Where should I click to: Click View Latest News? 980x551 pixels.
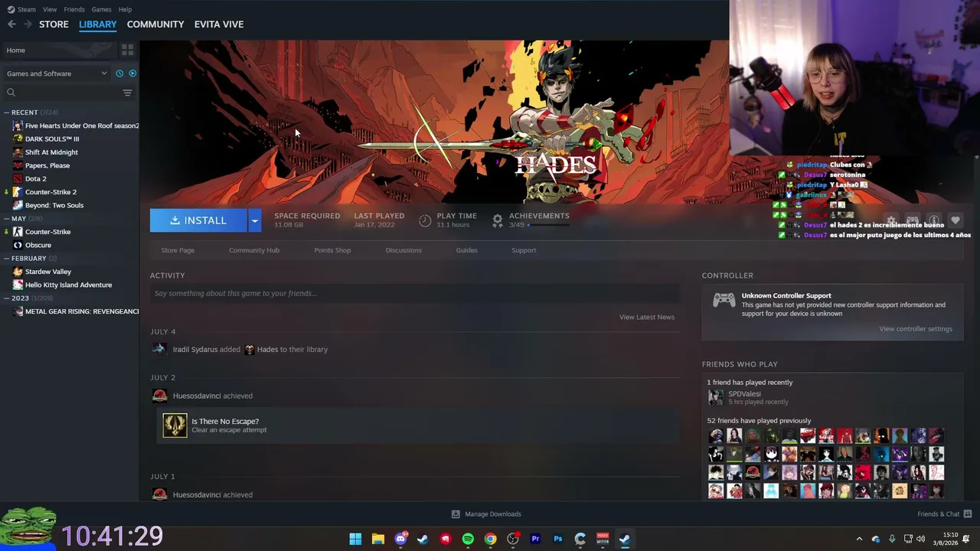coord(647,317)
